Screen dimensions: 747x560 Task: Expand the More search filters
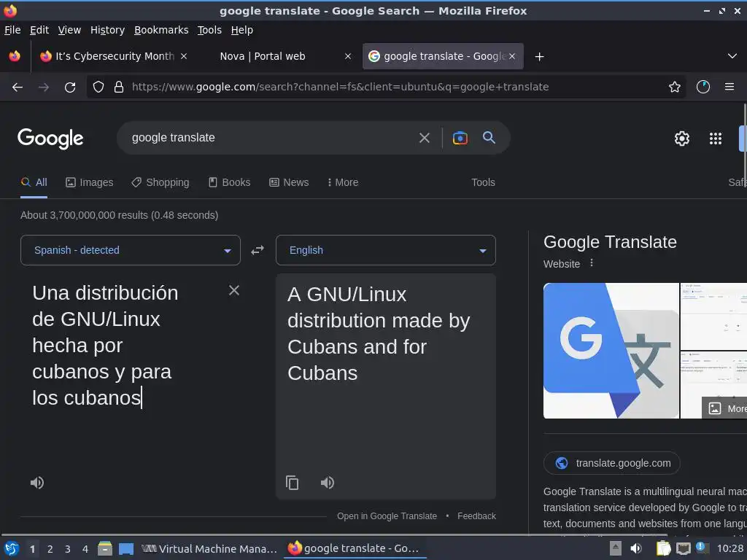[x=343, y=182]
